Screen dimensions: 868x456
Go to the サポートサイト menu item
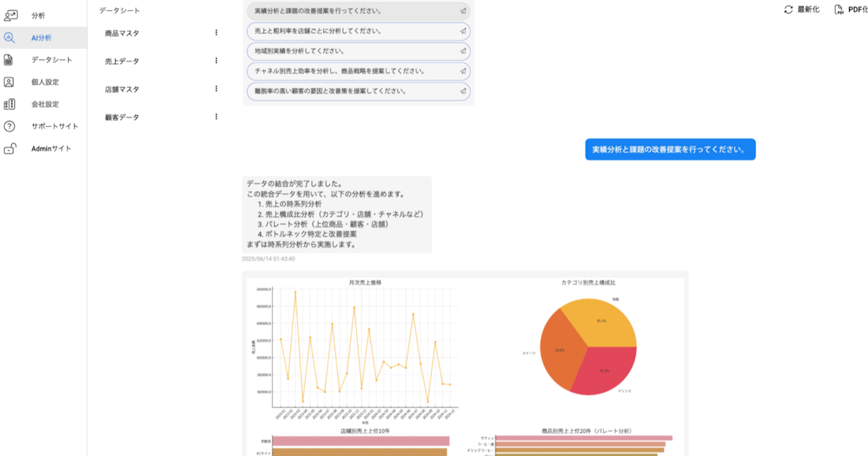[54, 126]
